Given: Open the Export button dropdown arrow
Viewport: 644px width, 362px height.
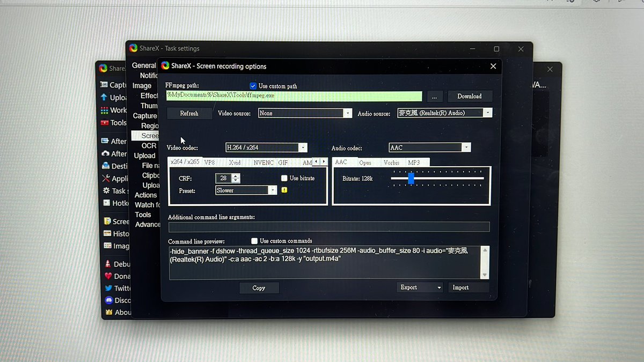Looking at the screenshot, I should pyautogui.click(x=439, y=288).
